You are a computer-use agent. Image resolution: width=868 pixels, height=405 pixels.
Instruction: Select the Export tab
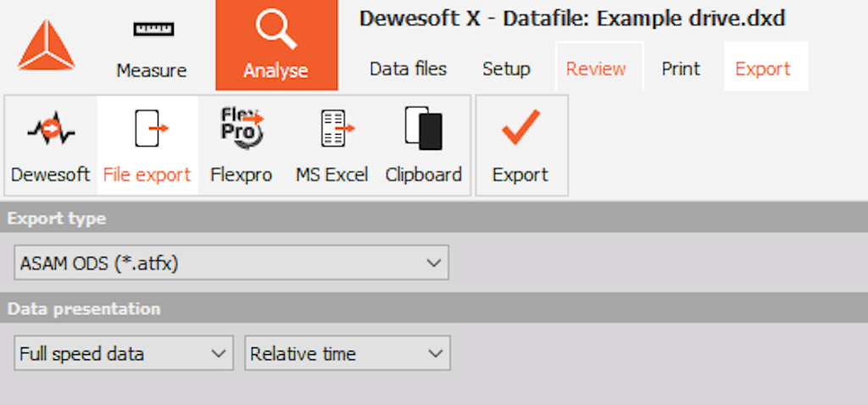pyautogui.click(x=765, y=66)
